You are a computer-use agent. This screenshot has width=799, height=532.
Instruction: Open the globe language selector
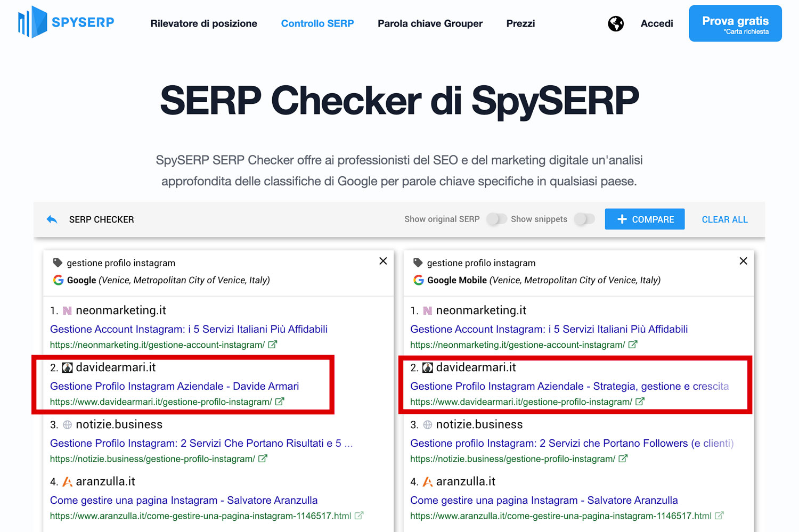[616, 23]
